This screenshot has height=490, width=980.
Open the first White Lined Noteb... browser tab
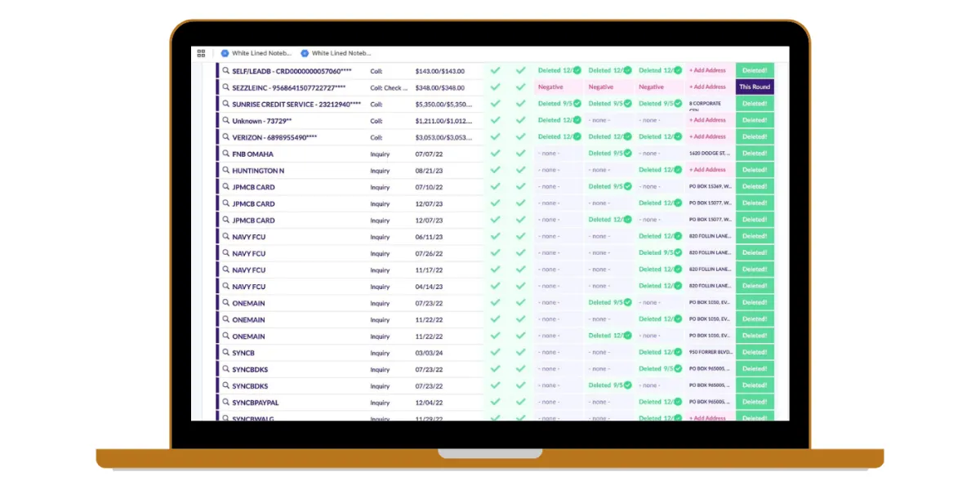[256, 53]
